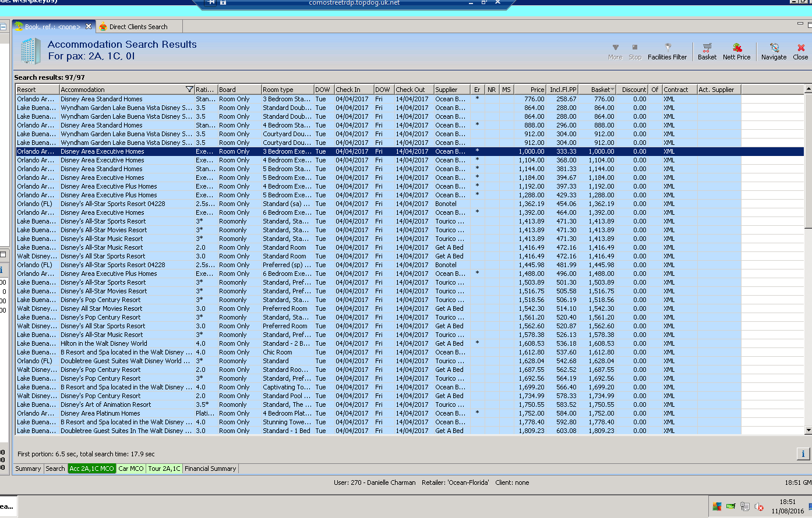Open the Tour 2A,1C tab

click(164, 469)
